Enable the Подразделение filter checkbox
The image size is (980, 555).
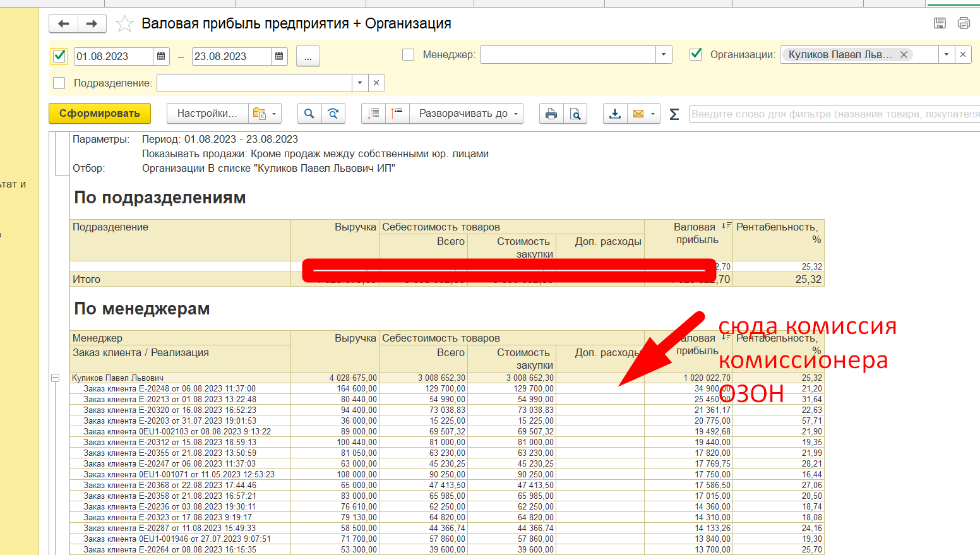[x=59, y=83]
